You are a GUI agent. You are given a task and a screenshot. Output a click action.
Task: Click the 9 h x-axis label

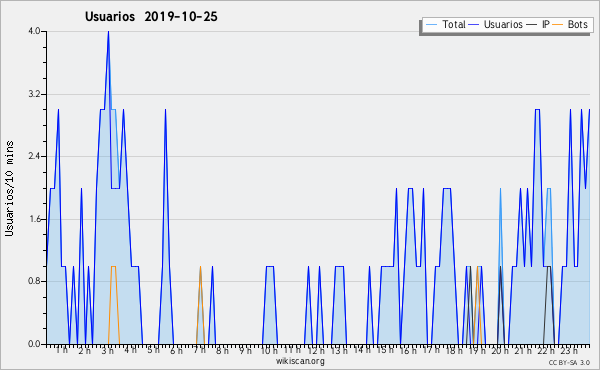click(245, 350)
